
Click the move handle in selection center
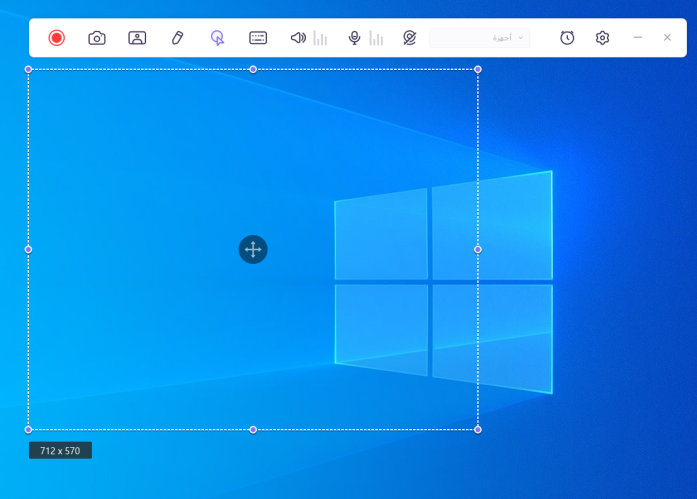[x=253, y=249]
